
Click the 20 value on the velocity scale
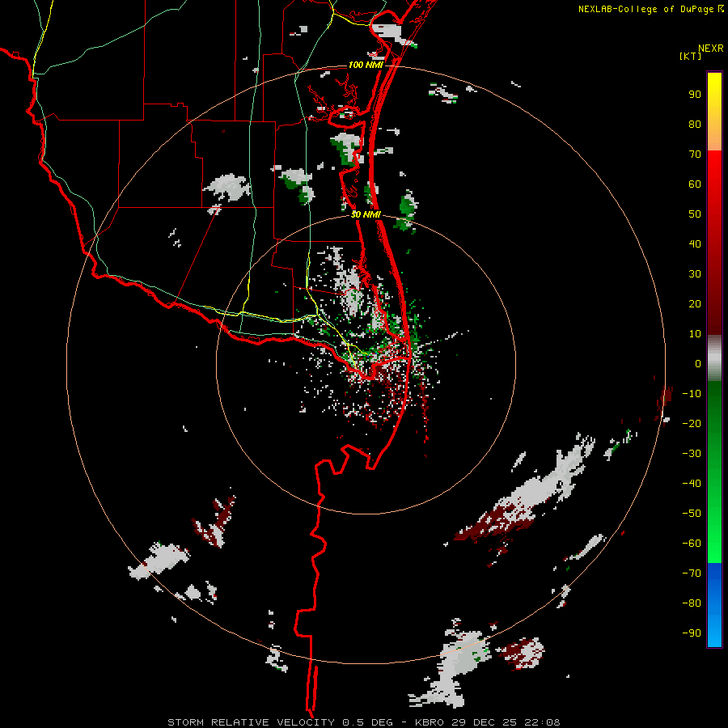[x=695, y=304]
